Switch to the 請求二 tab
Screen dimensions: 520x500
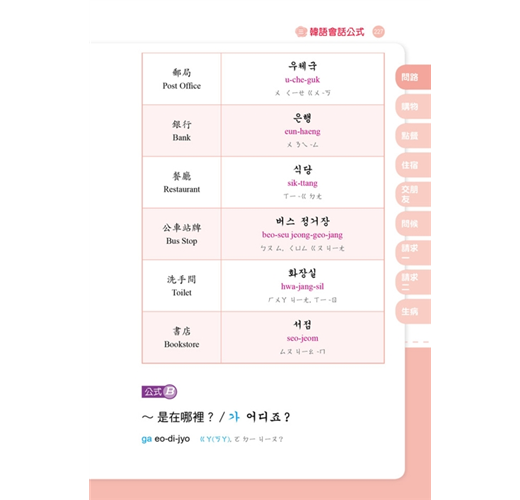413,282
